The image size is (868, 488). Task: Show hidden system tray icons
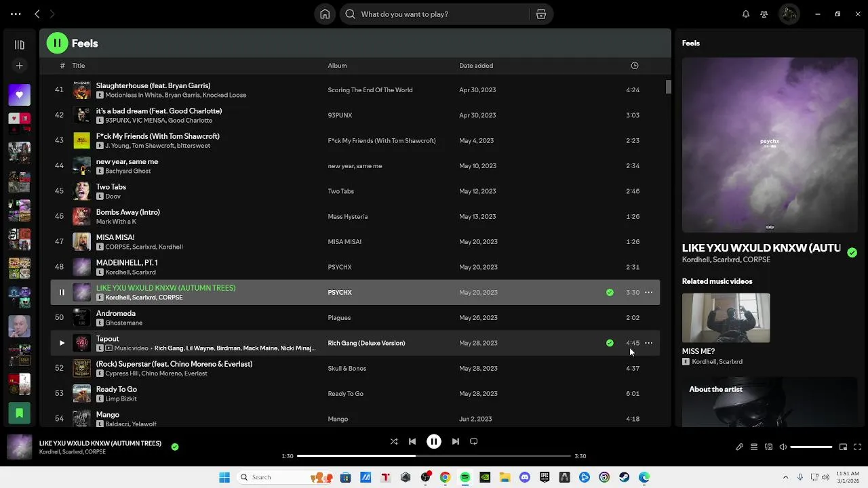click(785, 477)
